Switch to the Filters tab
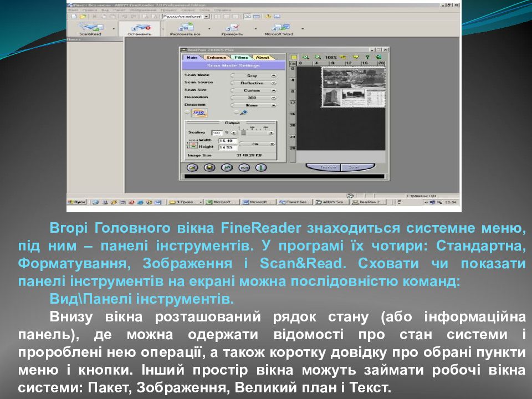532x399 pixels. (x=241, y=57)
